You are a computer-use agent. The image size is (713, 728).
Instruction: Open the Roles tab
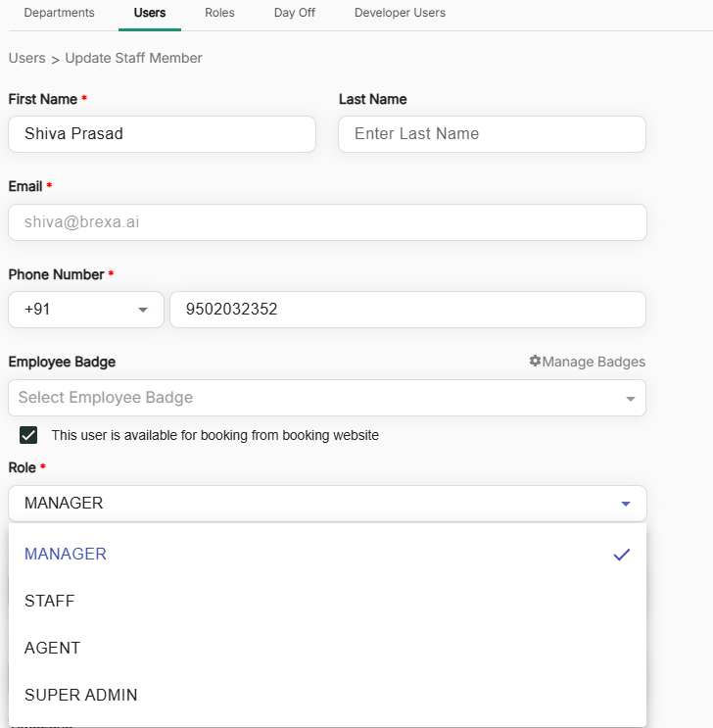click(x=219, y=13)
